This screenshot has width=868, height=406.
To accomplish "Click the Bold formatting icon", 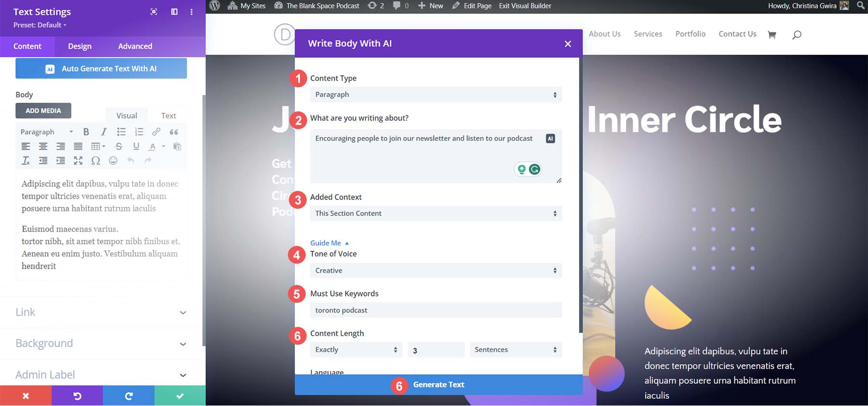I will pos(86,132).
